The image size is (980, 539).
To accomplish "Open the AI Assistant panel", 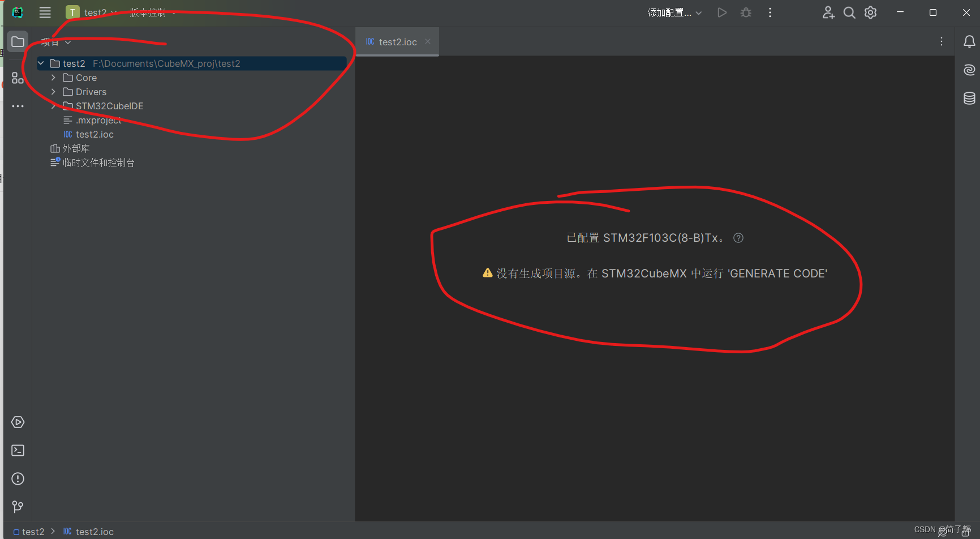I will coord(969,70).
